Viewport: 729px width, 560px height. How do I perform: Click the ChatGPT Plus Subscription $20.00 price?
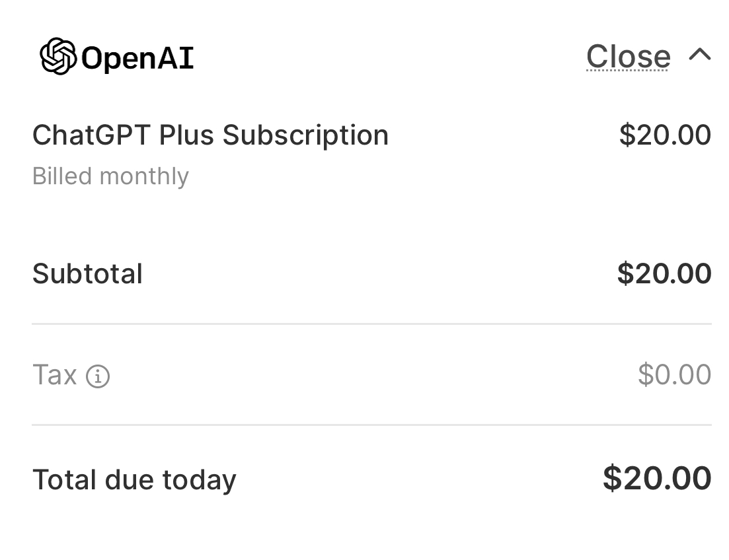point(665,135)
